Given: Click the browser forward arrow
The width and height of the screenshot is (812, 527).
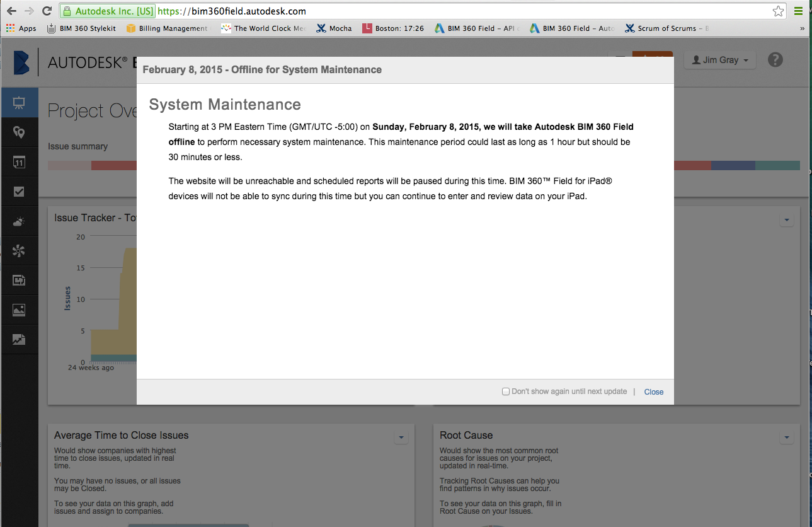Looking at the screenshot, I should (x=29, y=11).
